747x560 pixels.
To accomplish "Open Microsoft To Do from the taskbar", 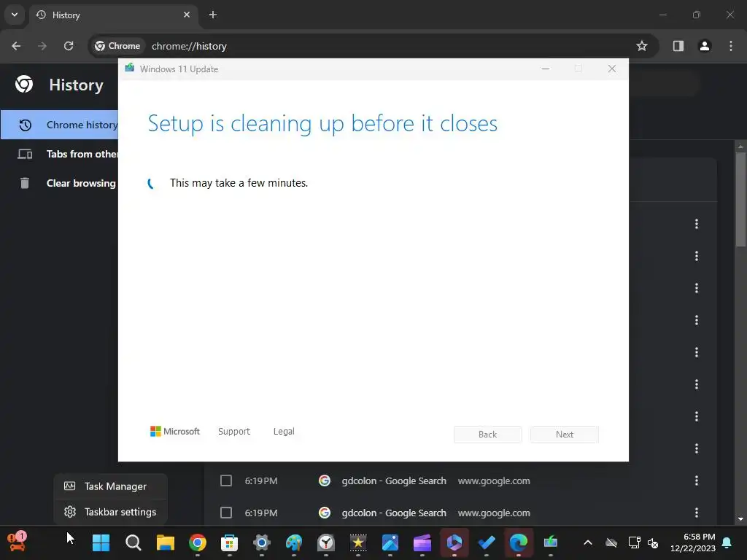I will (x=487, y=542).
